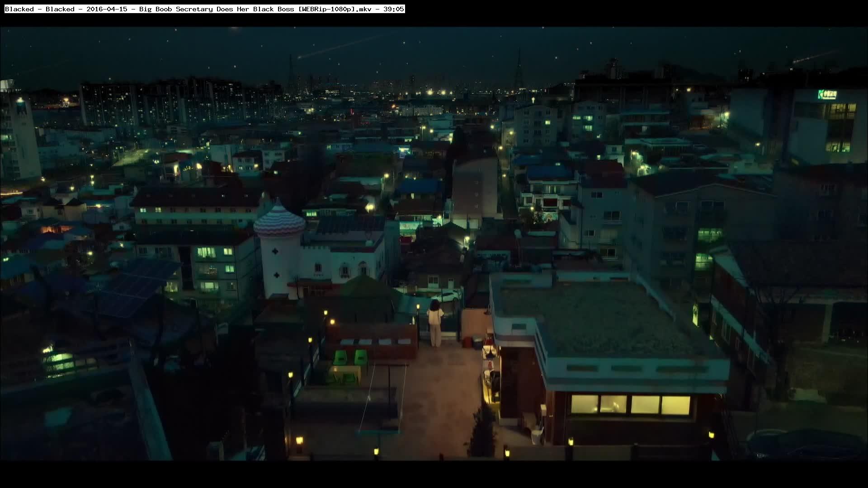This screenshot has width=868, height=488.
Task: Click the striped dome tower roof
Action: 279,221
